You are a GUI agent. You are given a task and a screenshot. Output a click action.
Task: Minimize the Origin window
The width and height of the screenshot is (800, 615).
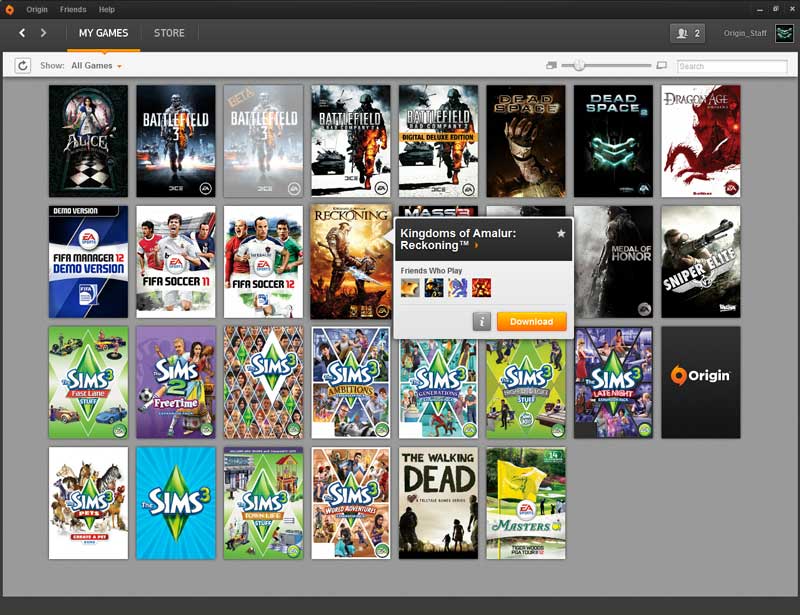point(760,10)
